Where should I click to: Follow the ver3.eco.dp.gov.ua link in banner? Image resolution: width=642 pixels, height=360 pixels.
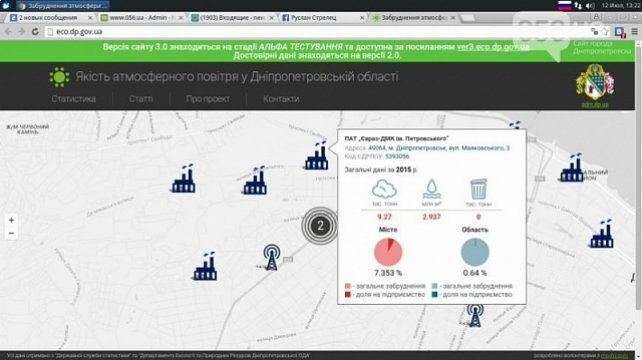point(493,47)
